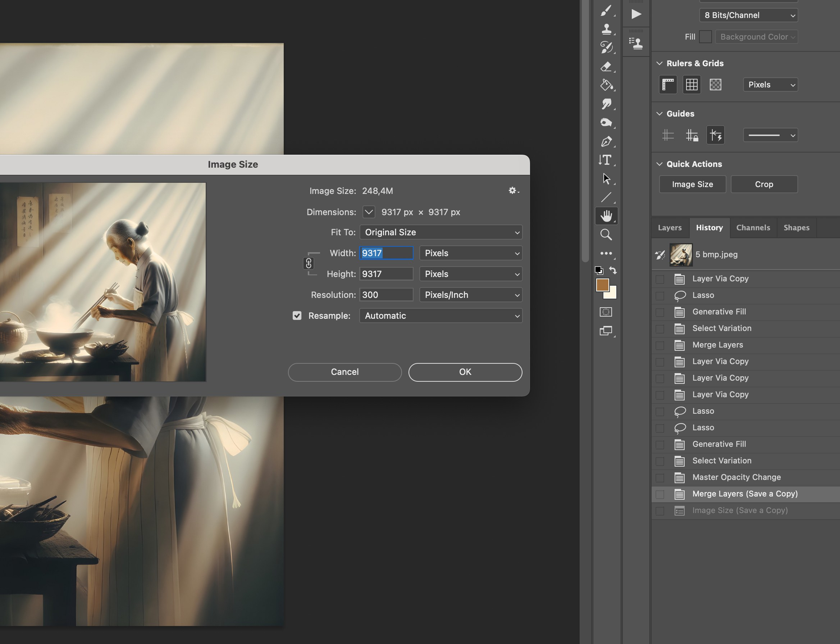
Task: Open the ruler units Pixels dropdown
Action: [770, 84]
